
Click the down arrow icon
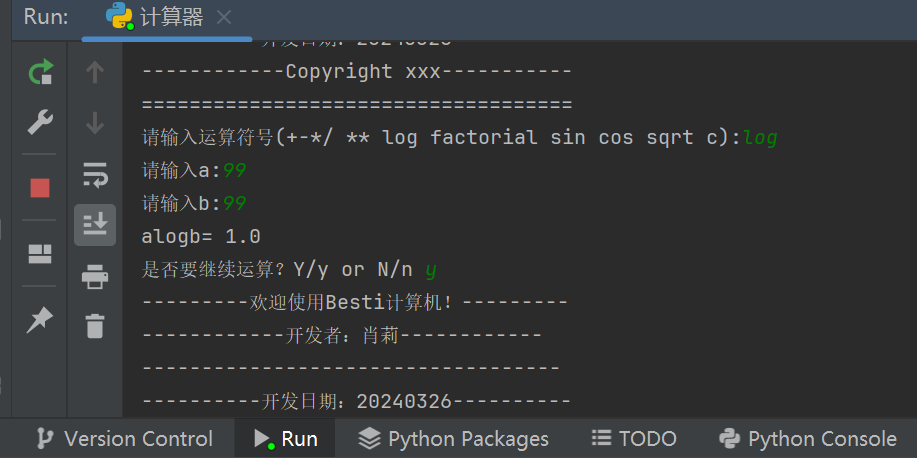click(x=95, y=123)
